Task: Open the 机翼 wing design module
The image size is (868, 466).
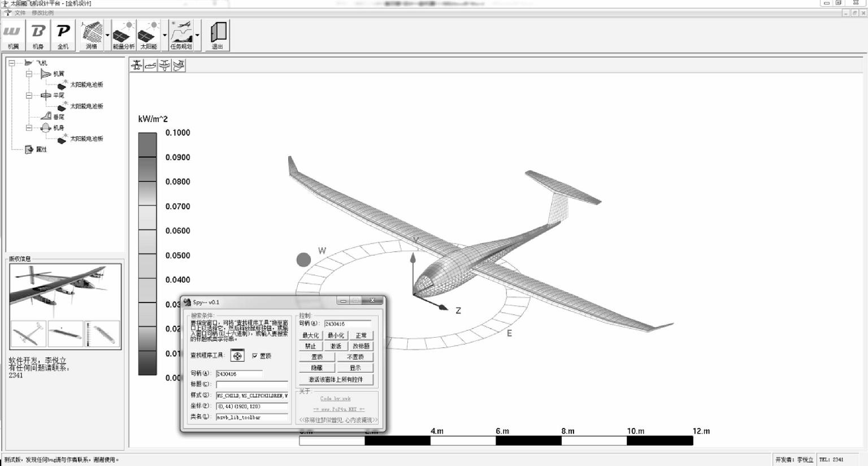Action: [12, 36]
